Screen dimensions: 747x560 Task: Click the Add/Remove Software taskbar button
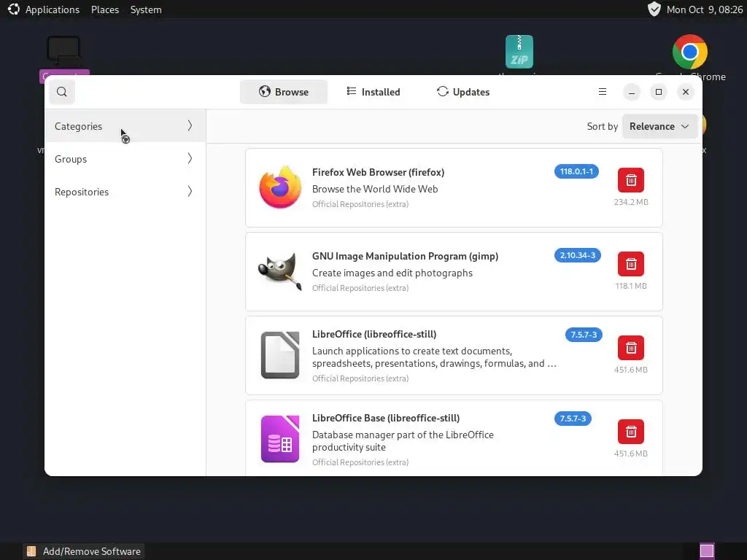84,551
